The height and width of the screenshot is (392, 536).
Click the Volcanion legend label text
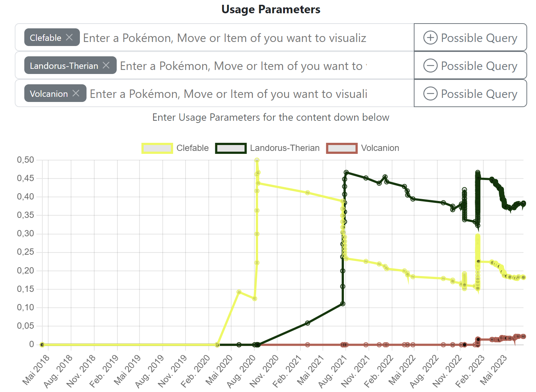coord(380,148)
